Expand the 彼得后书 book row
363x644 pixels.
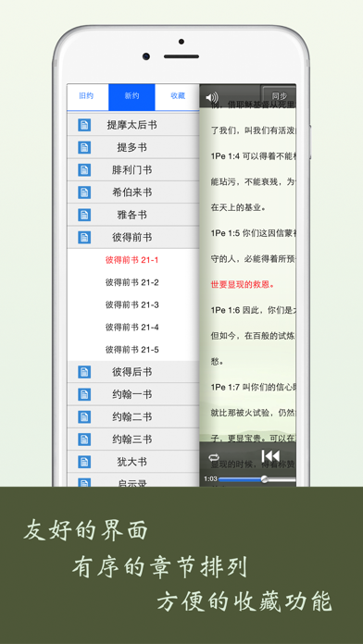click(133, 372)
